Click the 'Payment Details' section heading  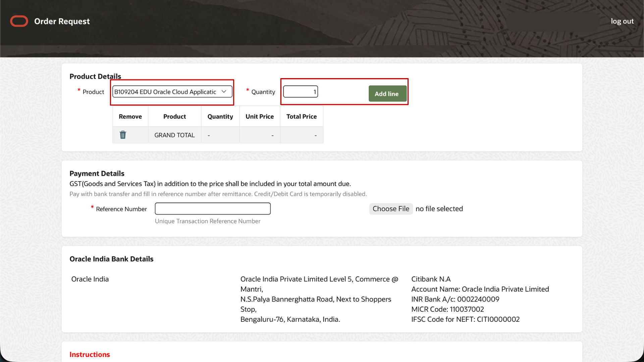(x=97, y=173)
